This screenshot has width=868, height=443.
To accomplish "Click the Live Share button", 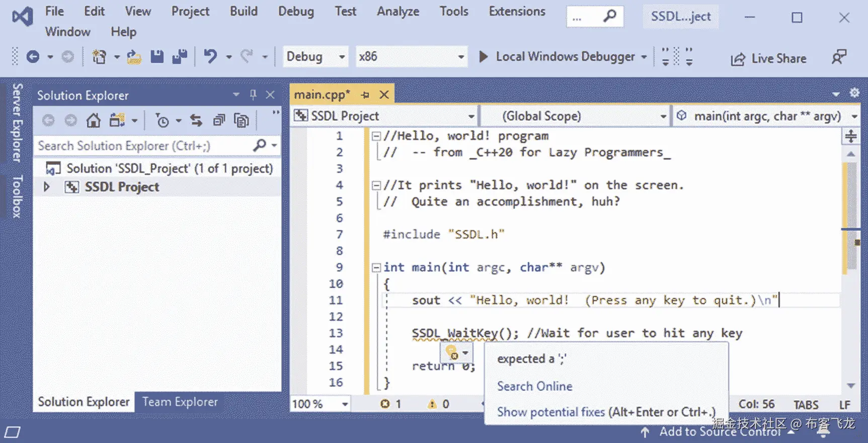I will tap(768, 58).
